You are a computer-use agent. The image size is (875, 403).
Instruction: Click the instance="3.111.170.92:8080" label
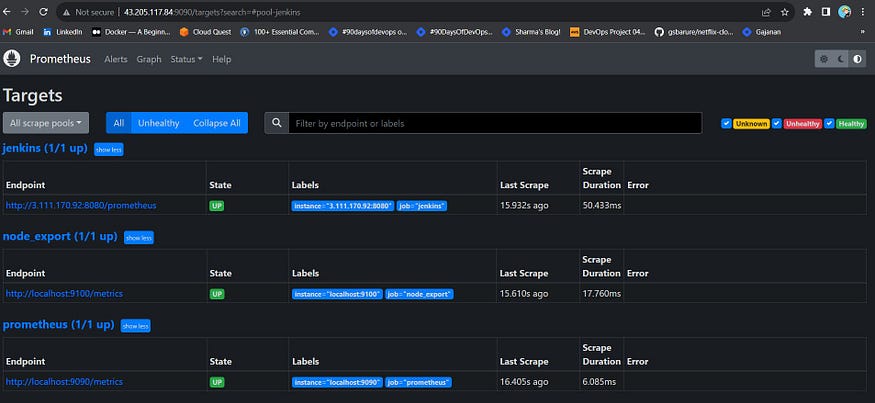343,206
